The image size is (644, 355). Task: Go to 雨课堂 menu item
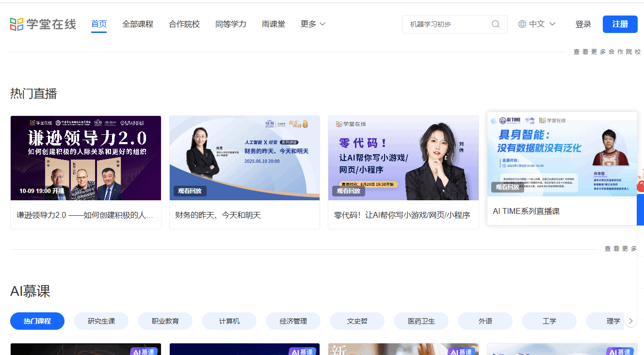point(274,24)
